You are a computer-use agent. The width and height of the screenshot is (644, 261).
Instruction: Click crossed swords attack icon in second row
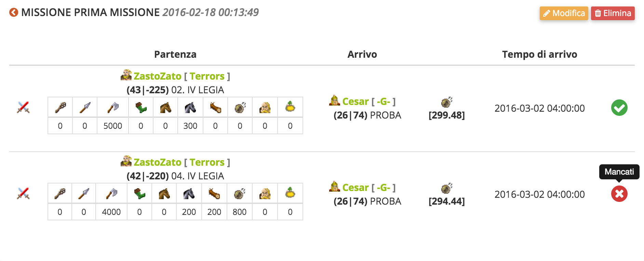[x=23, y=194]
